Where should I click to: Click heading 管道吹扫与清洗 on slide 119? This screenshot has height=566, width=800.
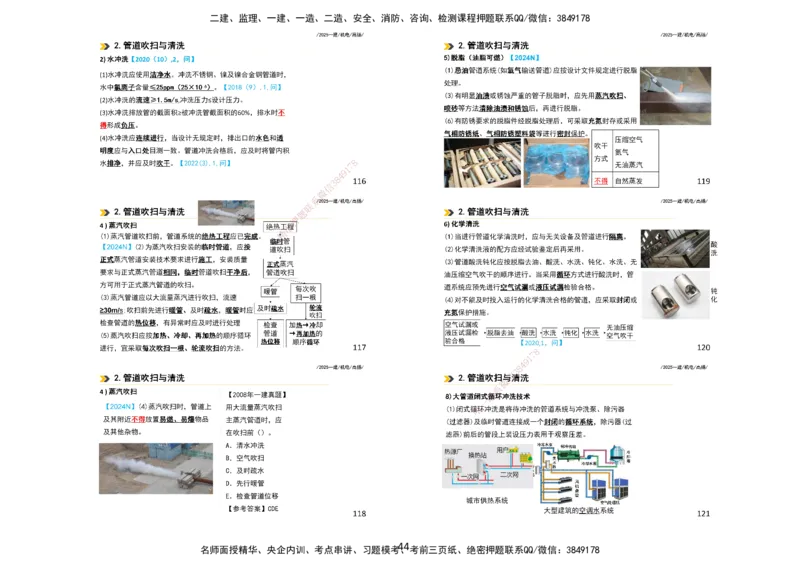tap(493, 45)
